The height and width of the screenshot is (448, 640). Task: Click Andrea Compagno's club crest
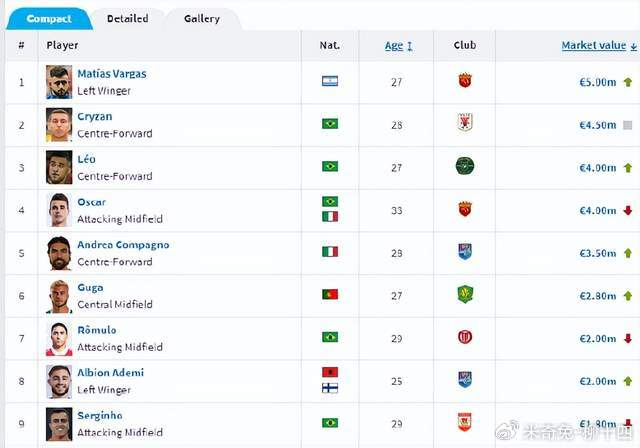pos(464,251)
